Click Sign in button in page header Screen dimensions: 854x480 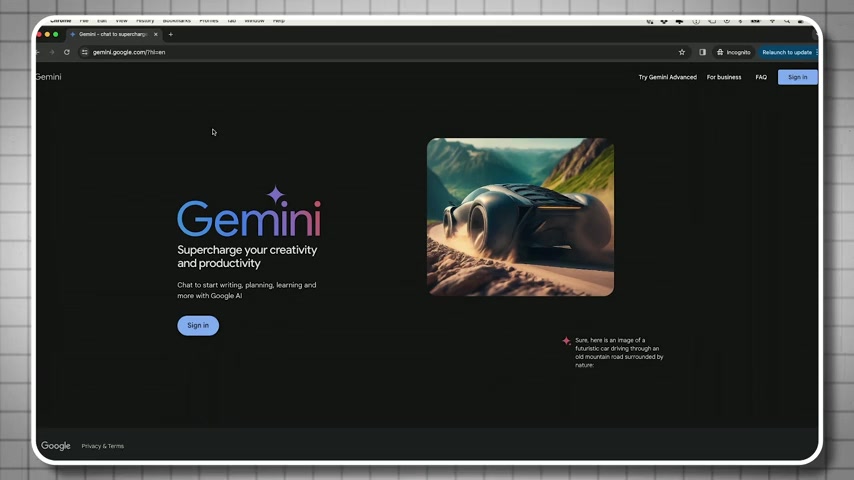click(x=797, y=77)
